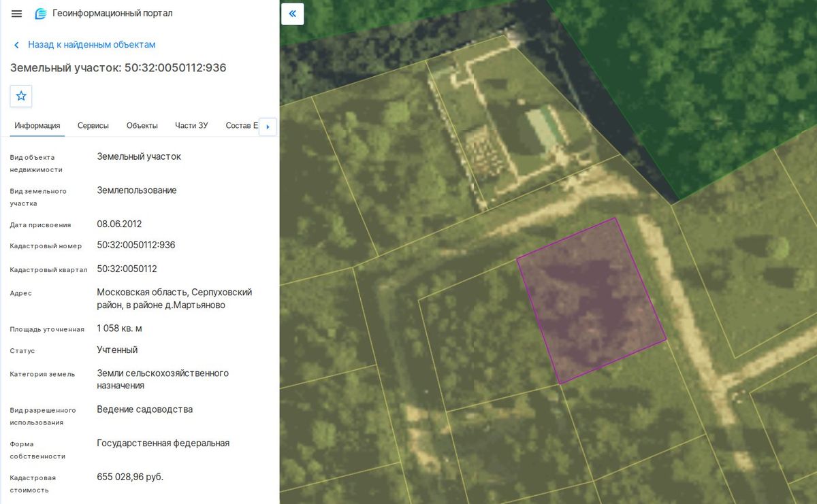Switch to the Объекты tab

[x=142, y=126]
